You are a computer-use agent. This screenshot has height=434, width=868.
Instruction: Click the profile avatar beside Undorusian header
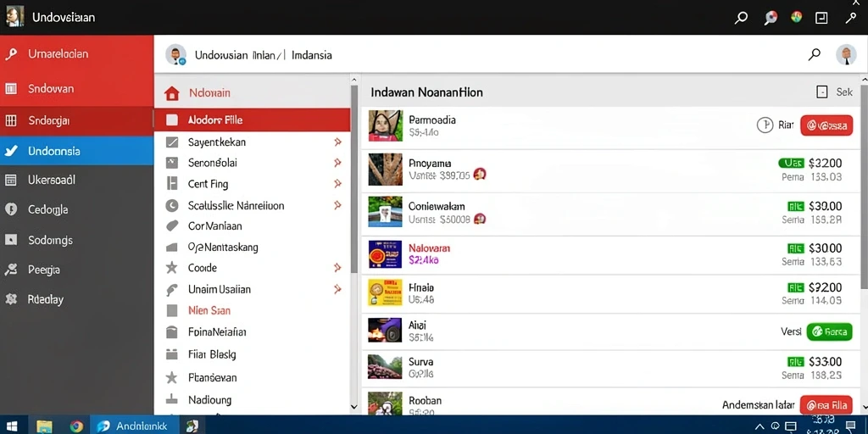175,55
